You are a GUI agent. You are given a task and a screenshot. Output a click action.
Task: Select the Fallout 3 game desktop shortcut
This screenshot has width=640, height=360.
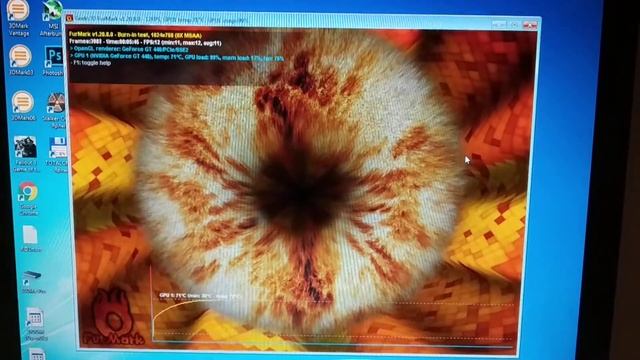(x=26, y=153)
